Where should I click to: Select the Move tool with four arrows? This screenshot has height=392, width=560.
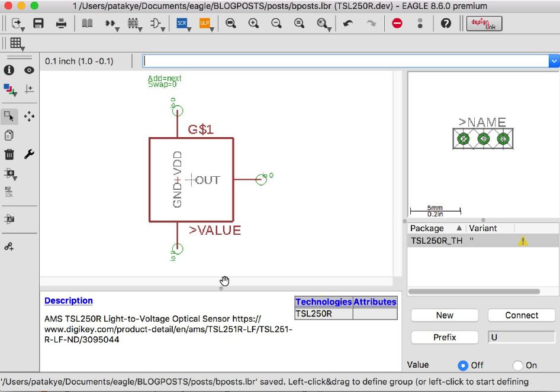coord(29,116)
